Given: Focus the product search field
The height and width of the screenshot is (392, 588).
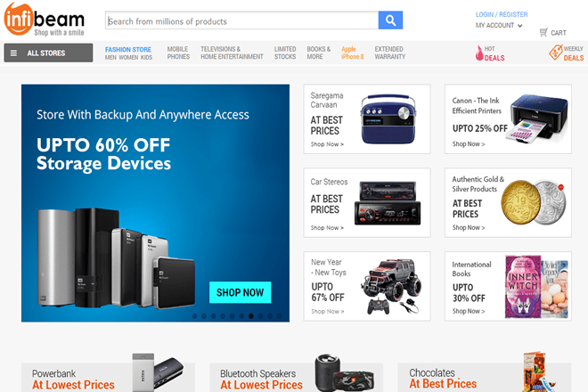Looking at the screenshot, I should pos(241,20).
